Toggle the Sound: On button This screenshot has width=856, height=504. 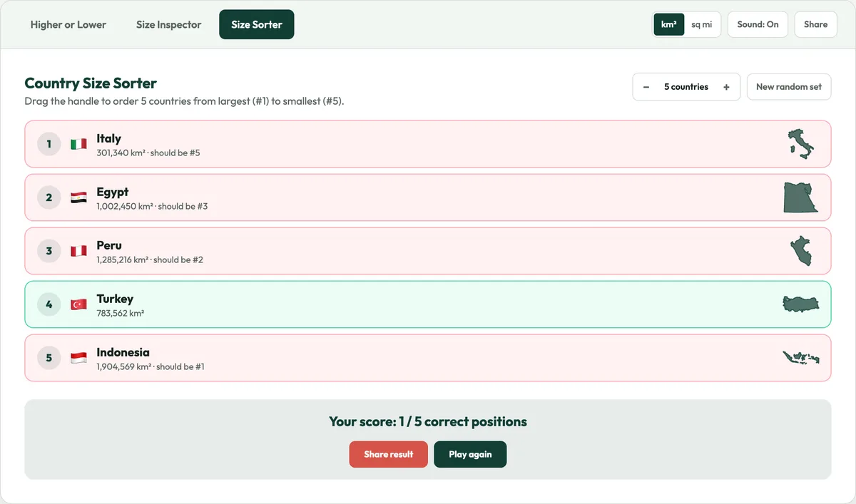coord(758,24)
